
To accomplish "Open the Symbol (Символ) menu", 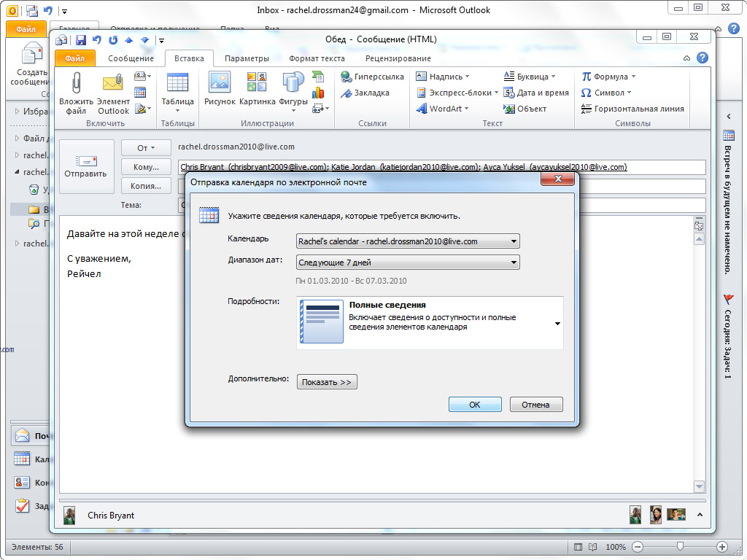I will [606, 93].
